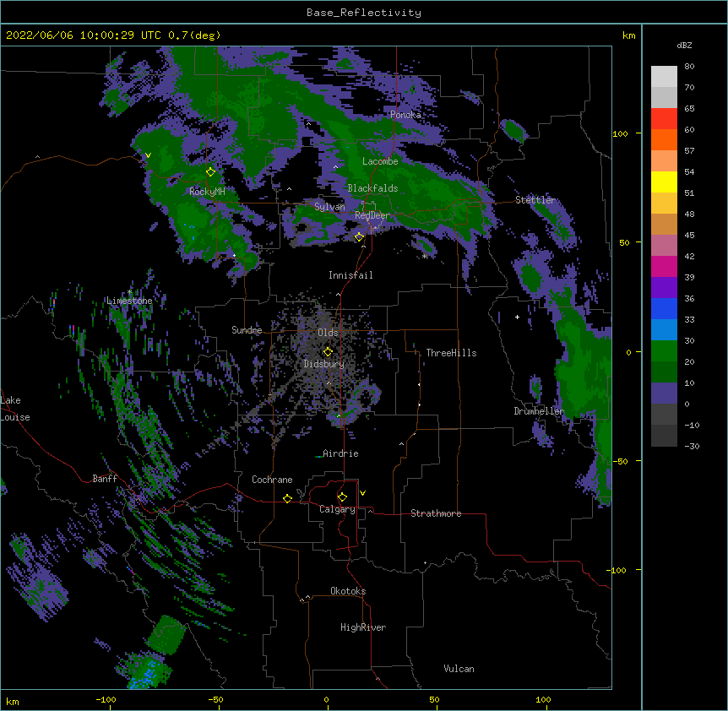728x711 pixels.
Task: Select the magenta 42 dBZ legend swatch
Action: [664, 266]
